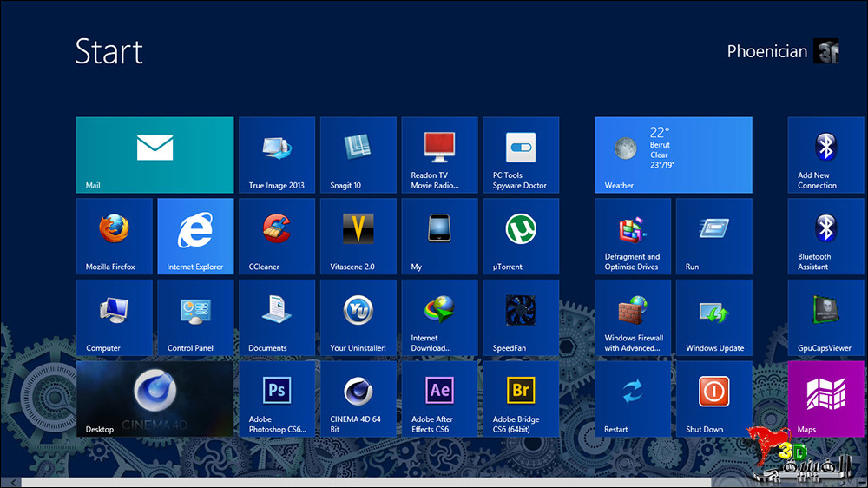This screenshot has width=868, height=488.
Task: Launch Mozilla Firefox
Action: point(114,236)
